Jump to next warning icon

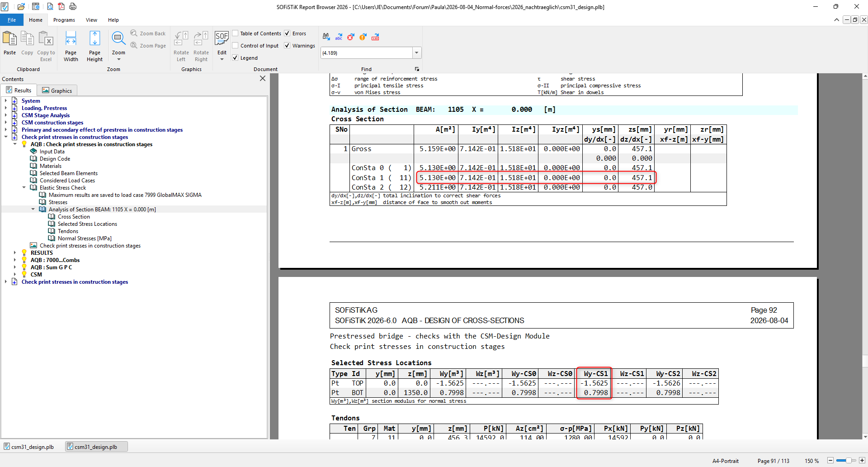tap(363, 37)
